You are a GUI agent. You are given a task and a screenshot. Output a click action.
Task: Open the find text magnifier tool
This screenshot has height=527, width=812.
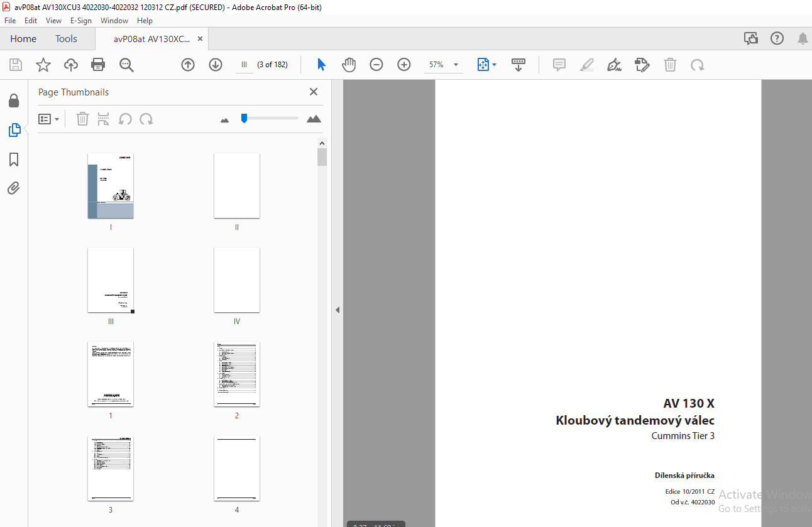pos(126,65)
